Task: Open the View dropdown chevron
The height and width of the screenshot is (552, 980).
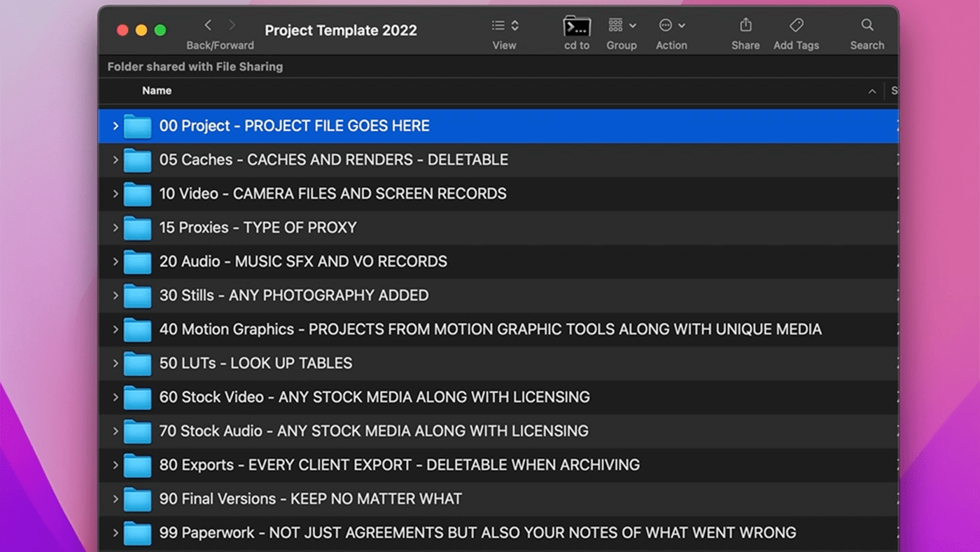Action: point(514,25)
